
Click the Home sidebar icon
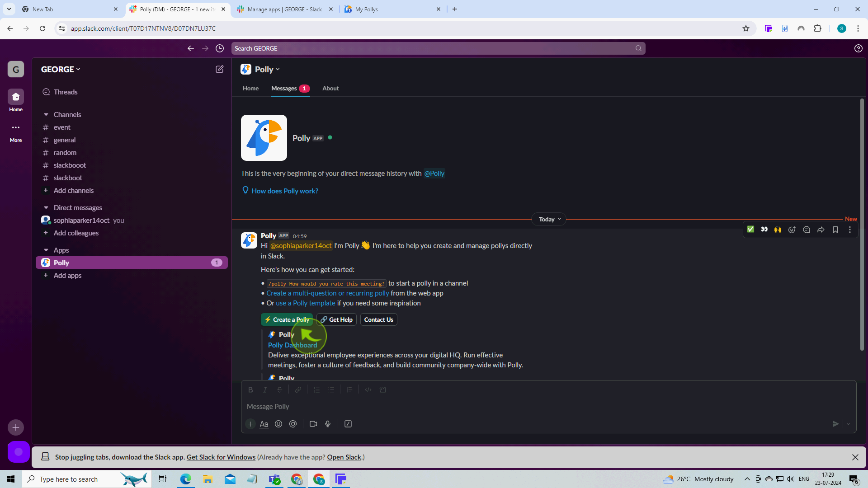pyautogui.click(x=16, y=97)
